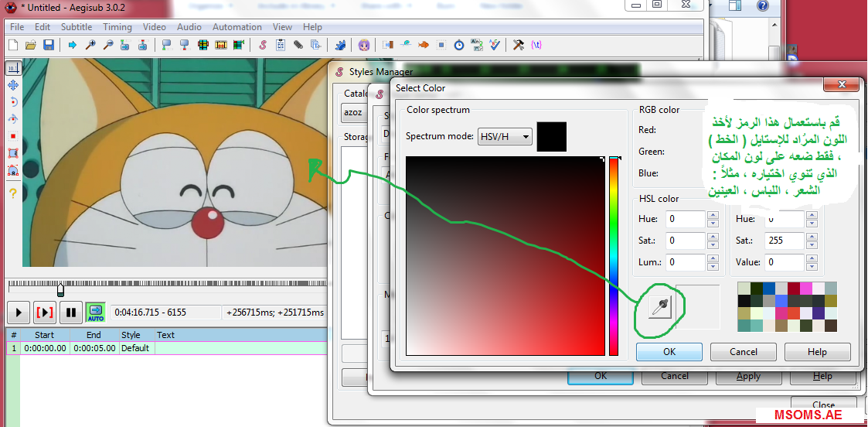Click the Open file folder icon
This screenshot has width=868, height=427.
pyautogui.click(x=31, y=45)
